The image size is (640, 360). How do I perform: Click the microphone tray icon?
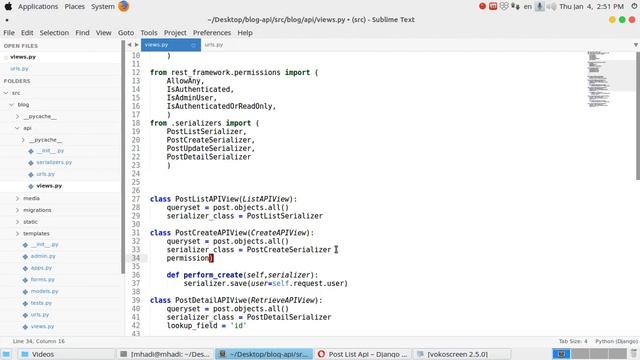pos(539,6)
